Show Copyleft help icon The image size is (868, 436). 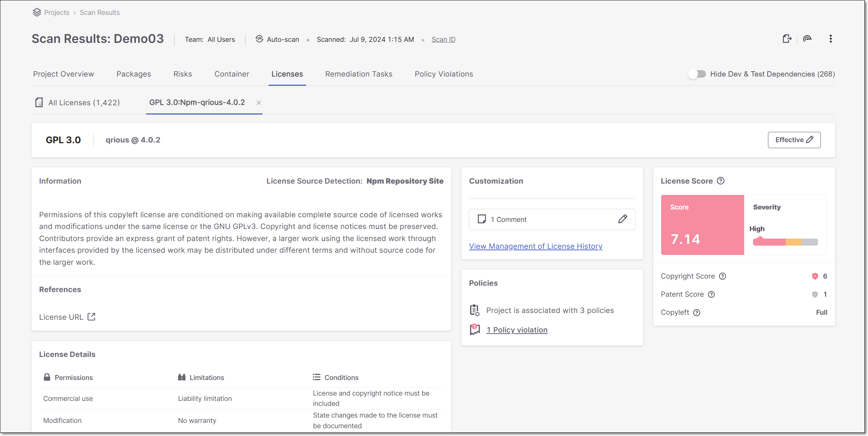pyautogui.click(x=697, y=313)
